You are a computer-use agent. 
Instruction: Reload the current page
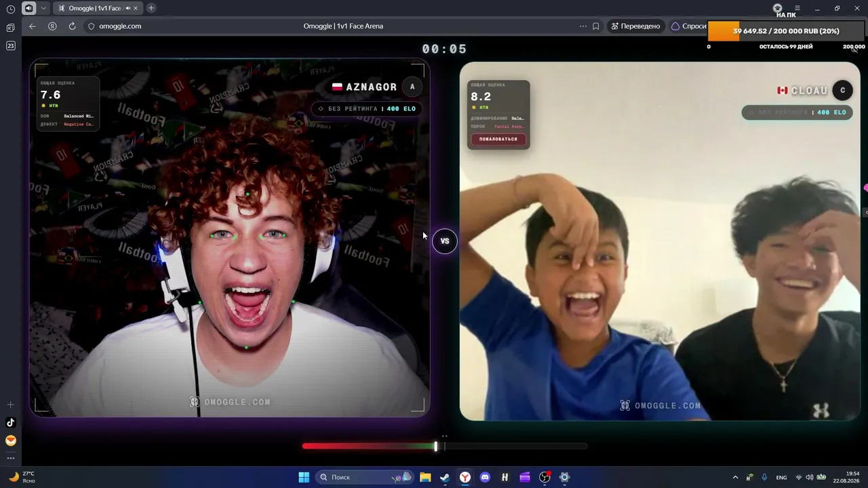point(72,26)
